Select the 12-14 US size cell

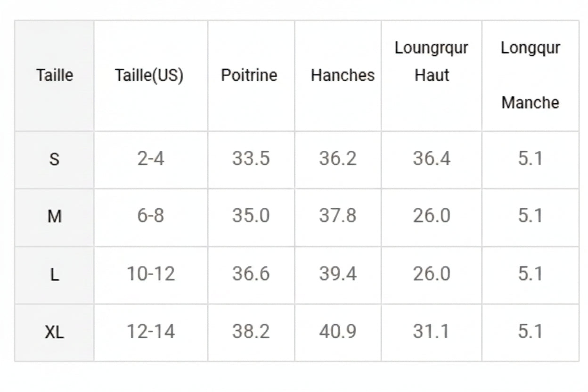pyautogui.click(x=150, y=333)
